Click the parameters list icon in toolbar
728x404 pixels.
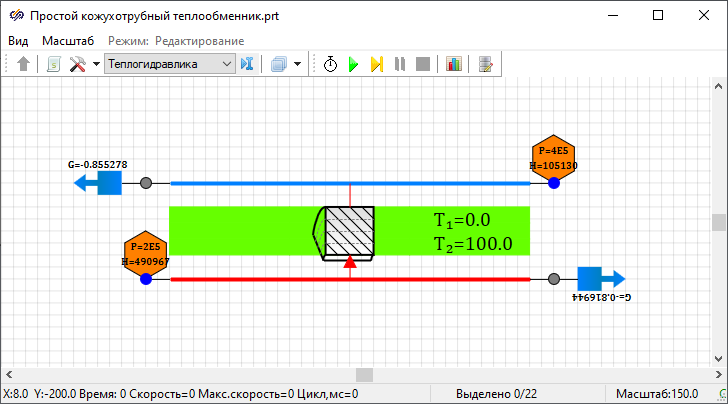(x=486, y=64)
